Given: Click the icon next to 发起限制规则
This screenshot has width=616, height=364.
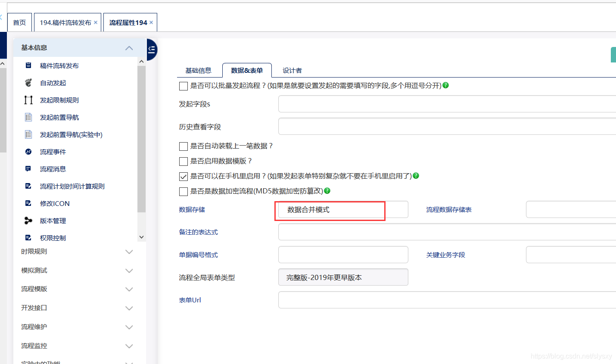Looking at the screenshot, I should (28, 100).
